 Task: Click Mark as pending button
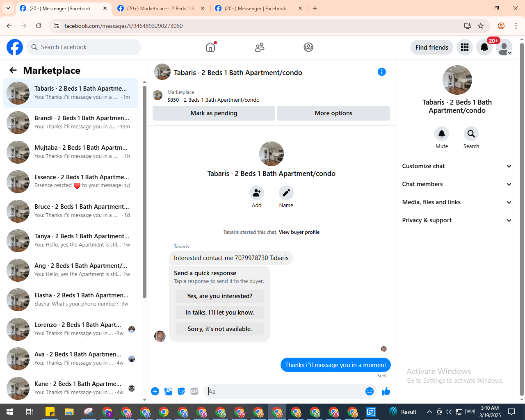pyautogui.click(x=214, y=113)
